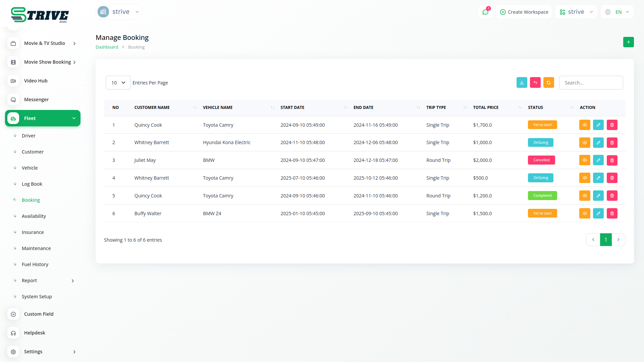The image size is (644, 362).
Task: Edit Whitney Barrett's Hyundai Kona booking
Action: [598, 143]
